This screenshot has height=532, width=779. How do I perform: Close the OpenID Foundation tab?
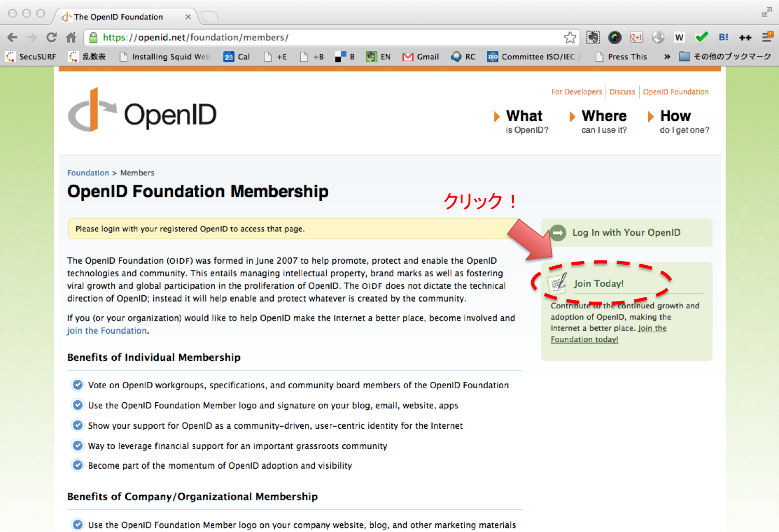[x=188, y=17]
